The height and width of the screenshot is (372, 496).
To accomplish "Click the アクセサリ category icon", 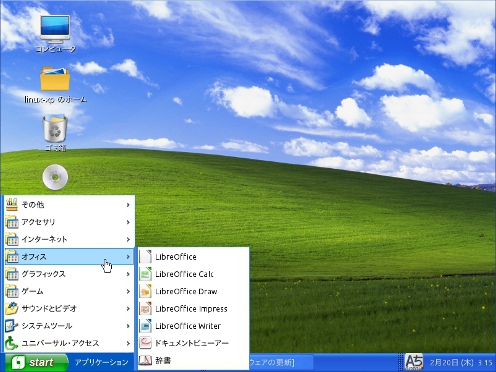I will coord(12,222).
